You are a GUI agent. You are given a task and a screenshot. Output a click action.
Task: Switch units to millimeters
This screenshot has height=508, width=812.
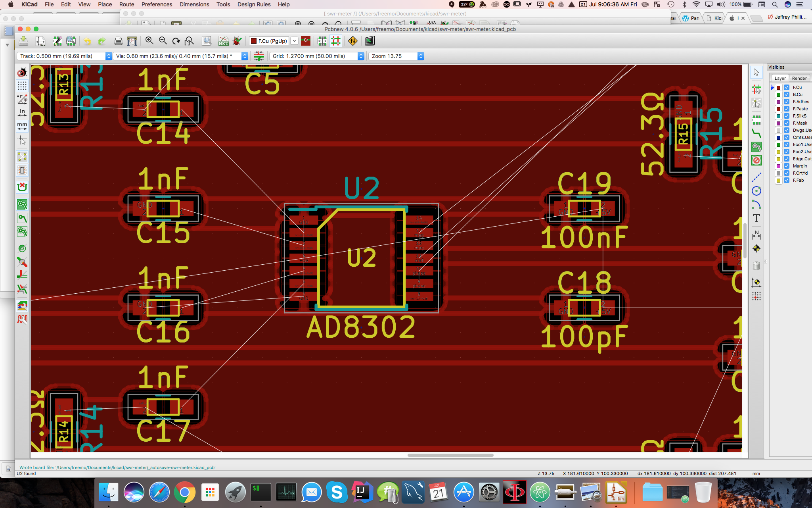22,126
